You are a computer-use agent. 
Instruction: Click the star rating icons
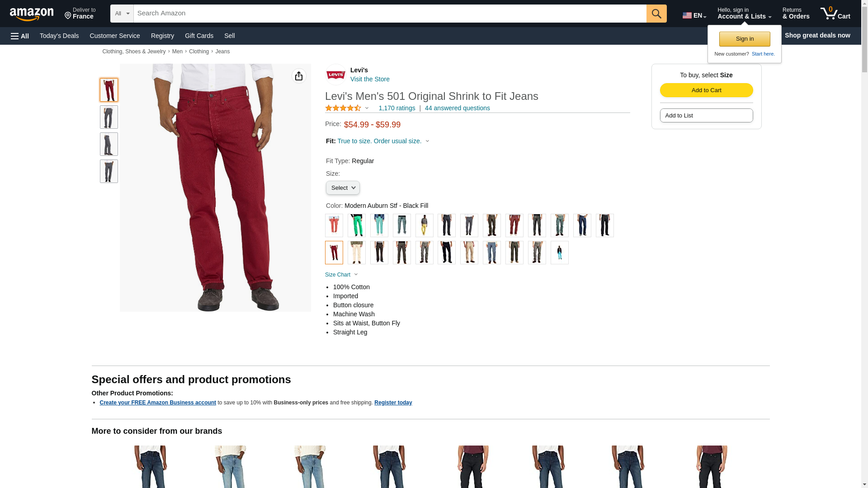point(343,108)
